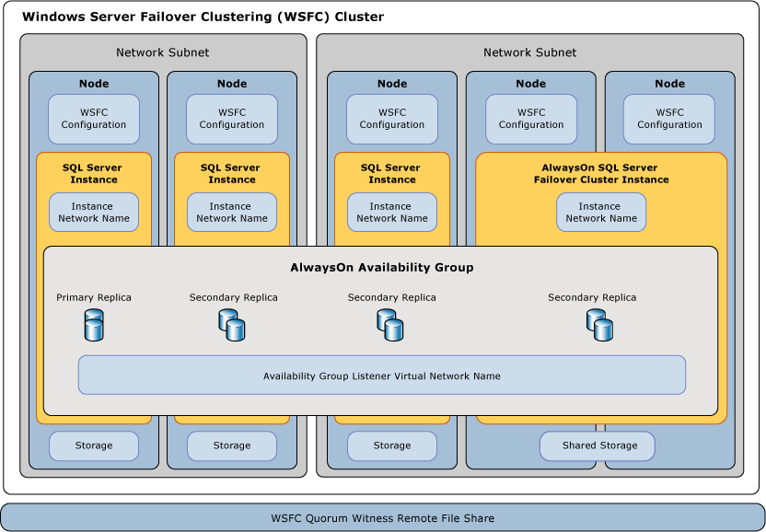Select the first Secondary Replica database icon
This screenshot has height=532, width=766.
pos(232,325)
